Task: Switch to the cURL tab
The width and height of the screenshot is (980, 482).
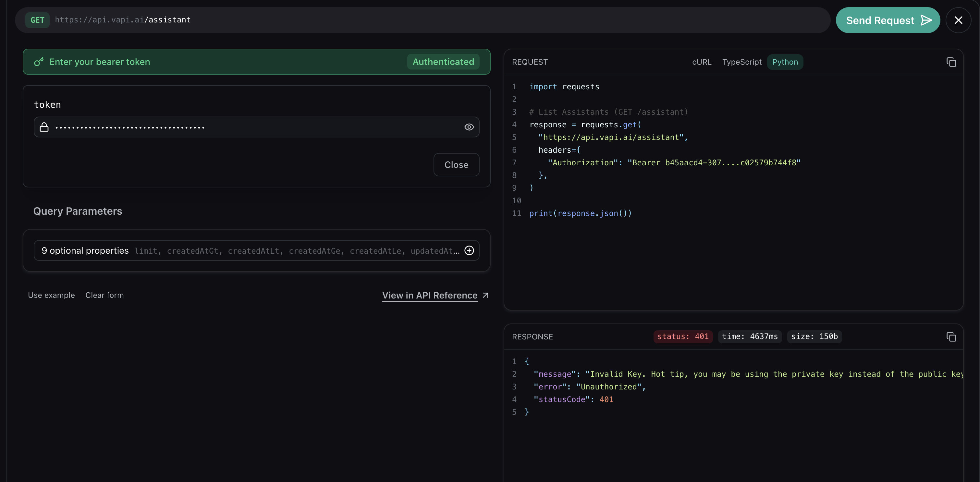Action: 702,62
